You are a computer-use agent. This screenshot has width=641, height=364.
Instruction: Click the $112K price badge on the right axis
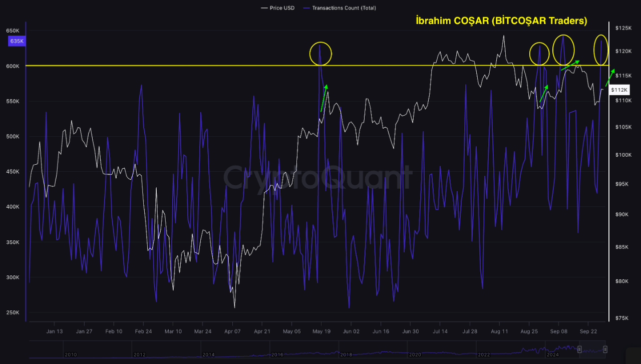(619, 90)
